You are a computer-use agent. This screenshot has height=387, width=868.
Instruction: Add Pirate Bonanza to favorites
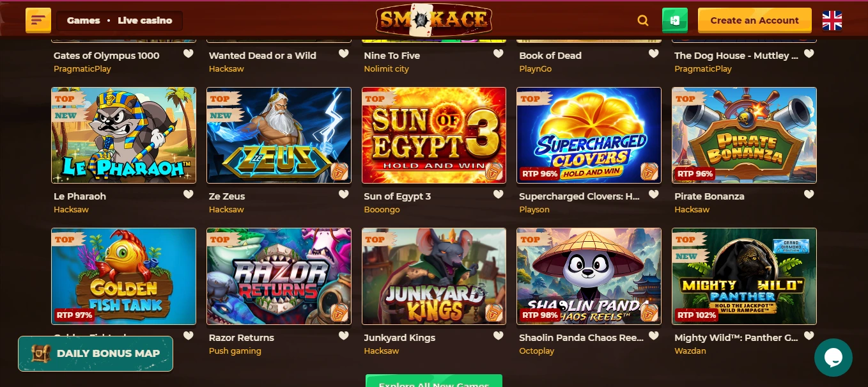(809, 194)
